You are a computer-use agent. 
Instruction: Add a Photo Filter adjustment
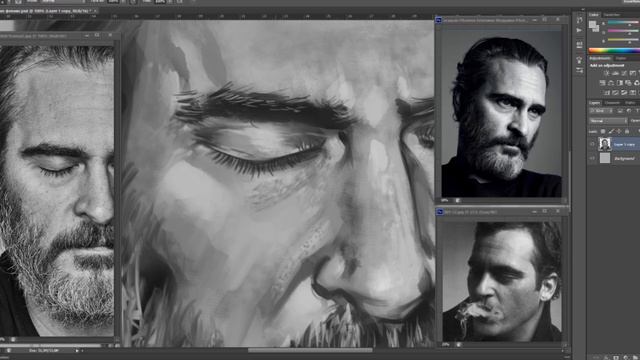click(628, 83)
